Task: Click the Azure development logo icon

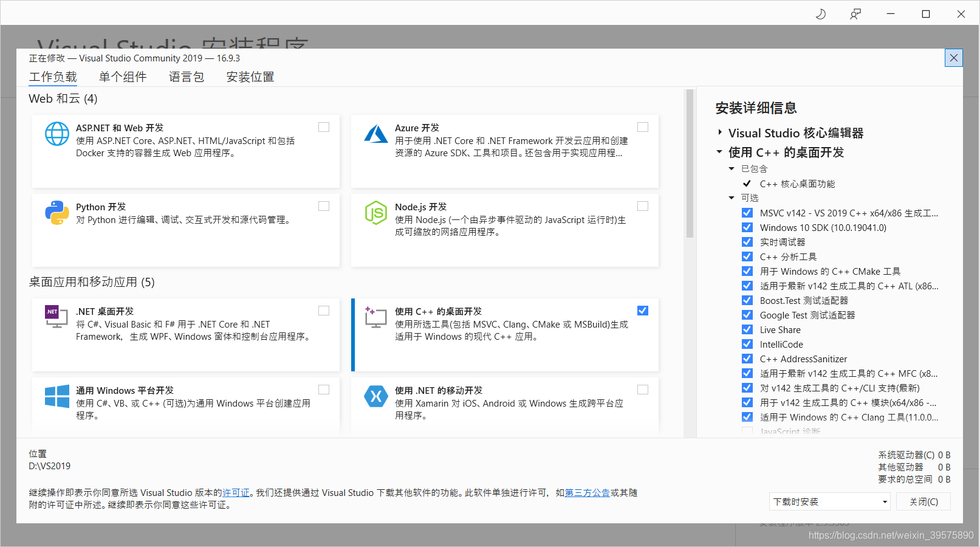Action: coord(376,134)
